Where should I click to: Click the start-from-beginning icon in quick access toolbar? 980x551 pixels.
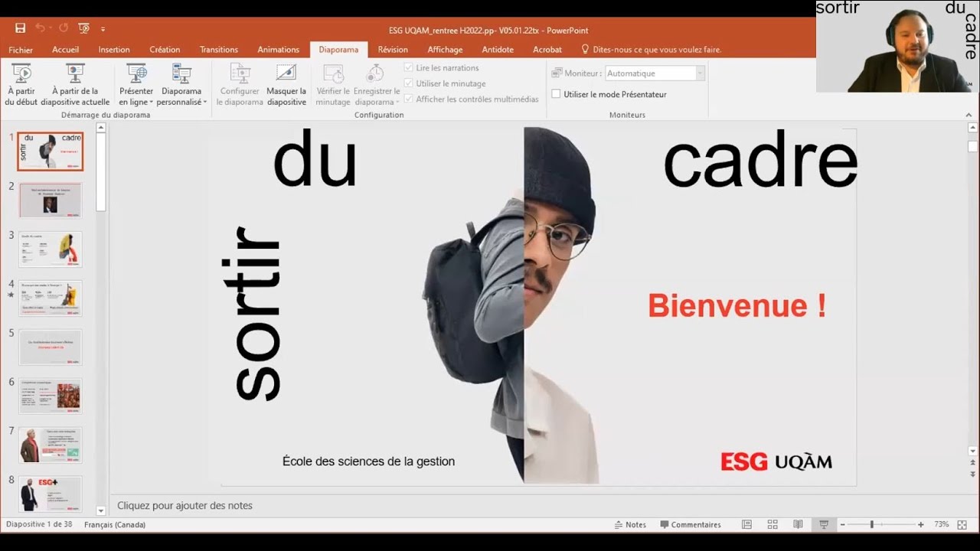pyautogui.click(x=84, y=28)
